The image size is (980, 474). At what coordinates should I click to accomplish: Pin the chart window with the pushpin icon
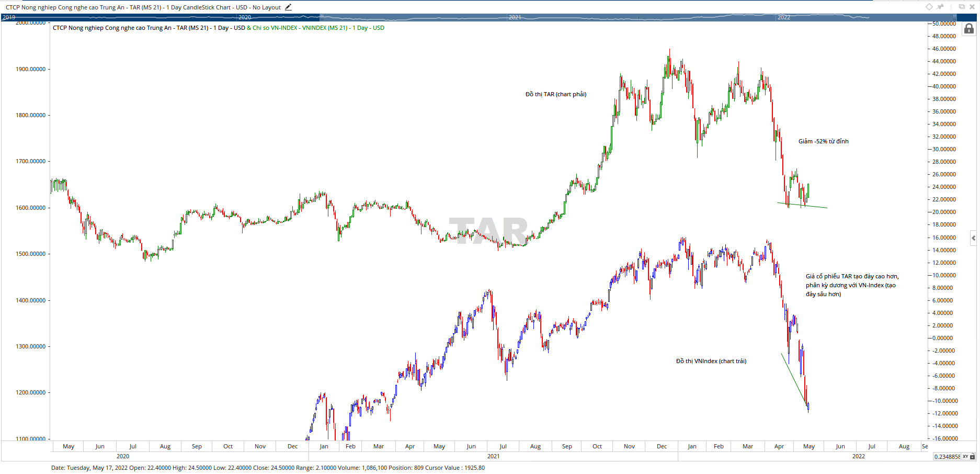940,7
